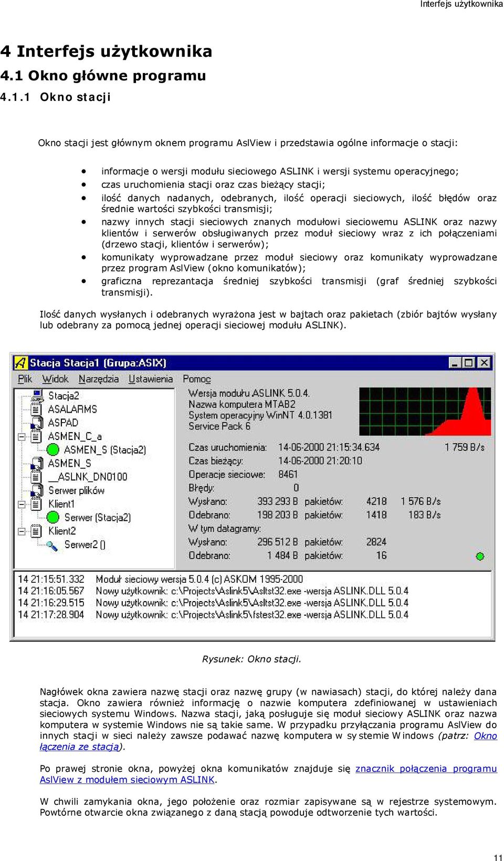This screenshot has width=504, height=861.
Task: Select Serwer plików in the tree
Action: [76, 490]
